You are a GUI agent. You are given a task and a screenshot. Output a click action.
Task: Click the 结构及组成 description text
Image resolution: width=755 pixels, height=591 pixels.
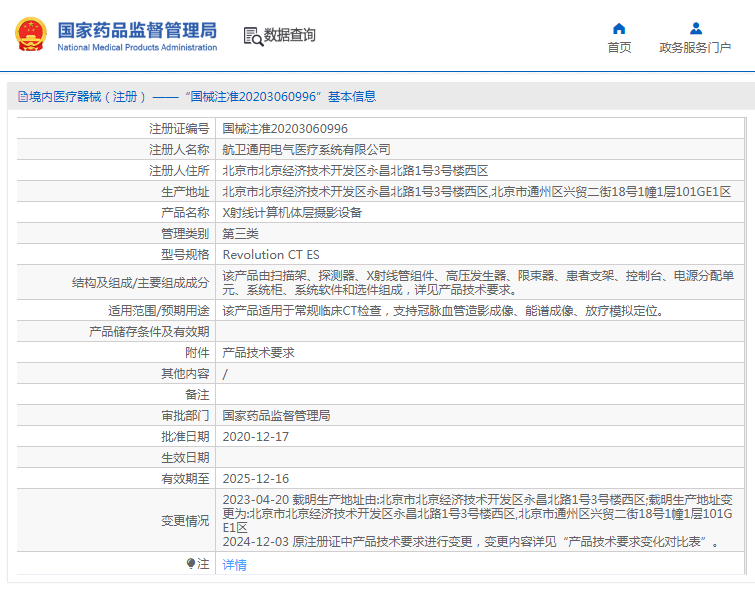tap(478, 282)
